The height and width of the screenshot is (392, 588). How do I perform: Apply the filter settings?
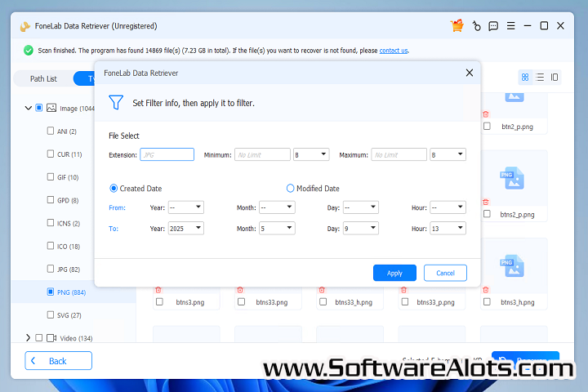394,273
